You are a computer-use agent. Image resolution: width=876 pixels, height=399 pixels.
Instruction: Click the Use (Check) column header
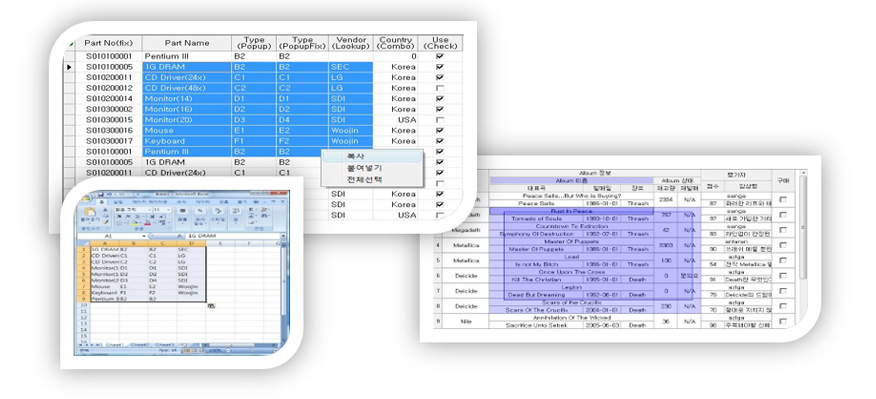[x=440, y=43]
